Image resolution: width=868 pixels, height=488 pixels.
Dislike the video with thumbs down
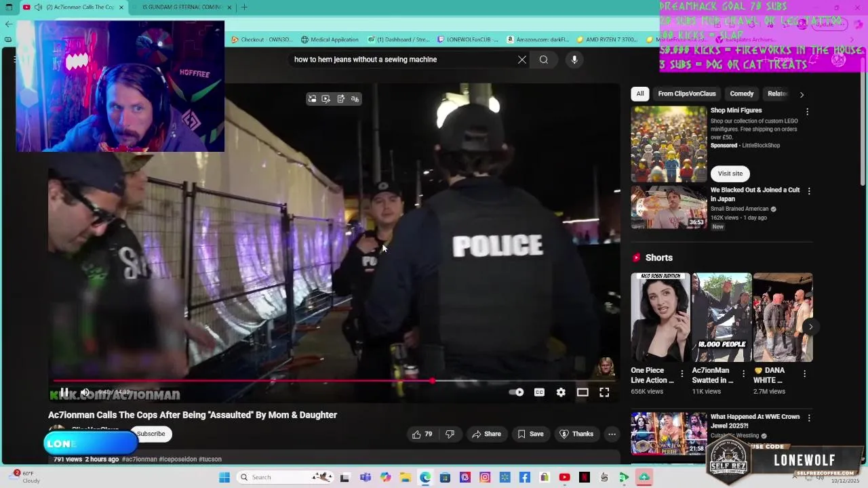click(450, 434)
